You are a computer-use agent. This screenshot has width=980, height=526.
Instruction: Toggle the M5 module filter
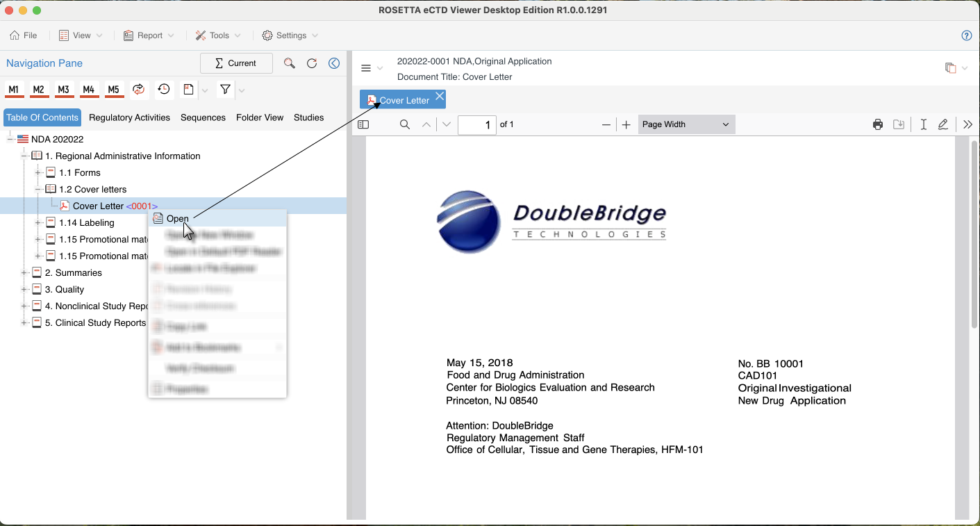click(114, 90)
